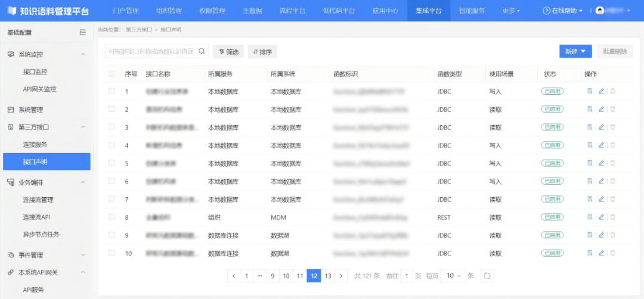
Task: Check the box for row 8
Action: click(112, 217)
